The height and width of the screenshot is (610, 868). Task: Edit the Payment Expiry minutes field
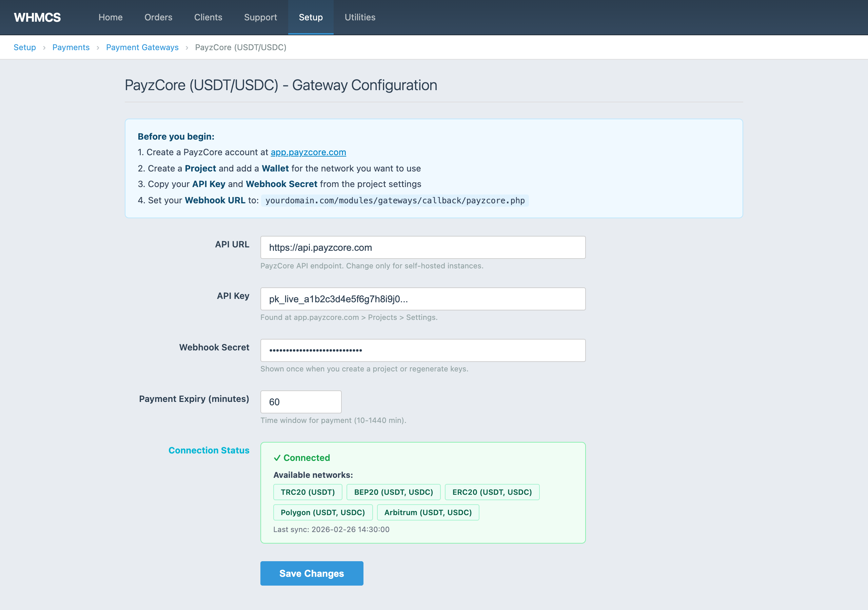[300, 402]
